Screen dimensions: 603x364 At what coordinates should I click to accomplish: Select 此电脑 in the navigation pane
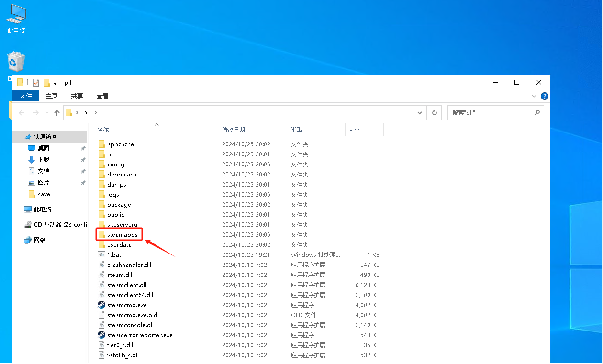(x=42, y=210)
